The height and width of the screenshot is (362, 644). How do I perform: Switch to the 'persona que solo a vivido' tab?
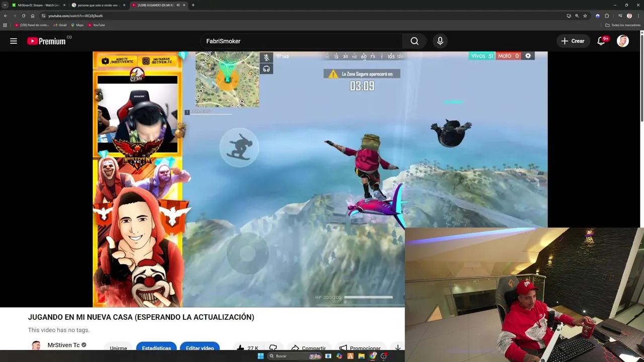(99, 5)
